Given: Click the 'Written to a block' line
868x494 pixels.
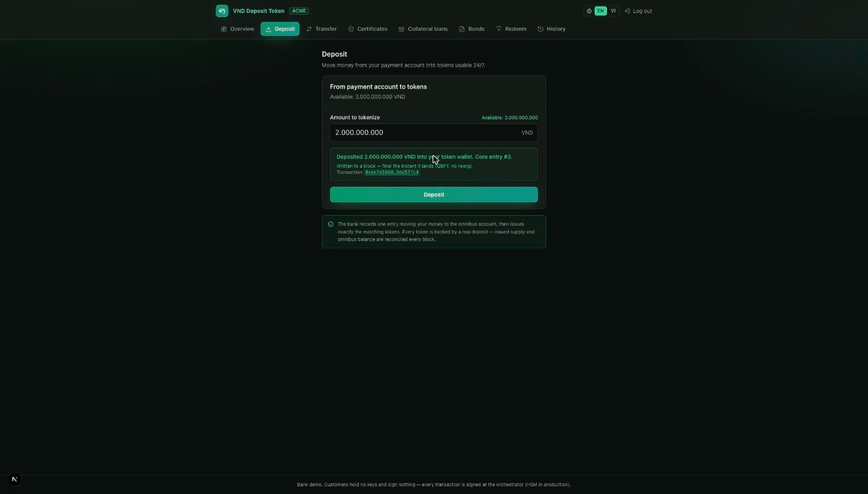Looking at the screenshot, I should pyautogui.click(x=404, y=166).
